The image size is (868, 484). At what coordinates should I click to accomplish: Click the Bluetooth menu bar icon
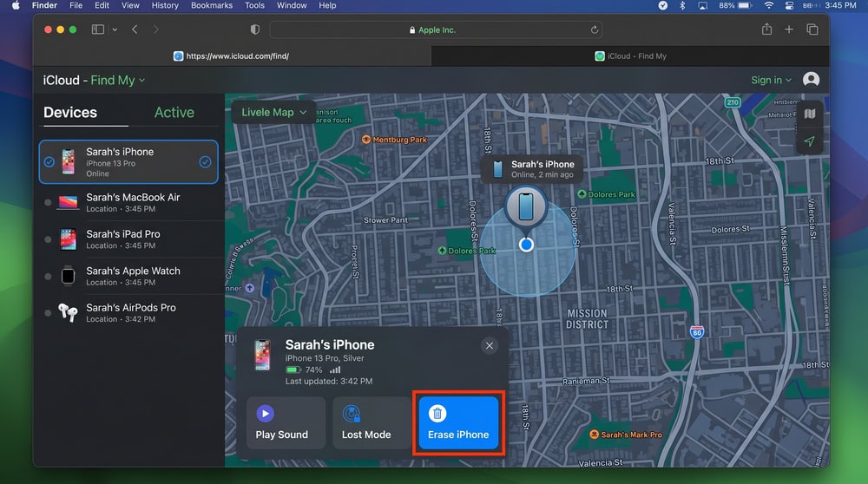(682, 5)
